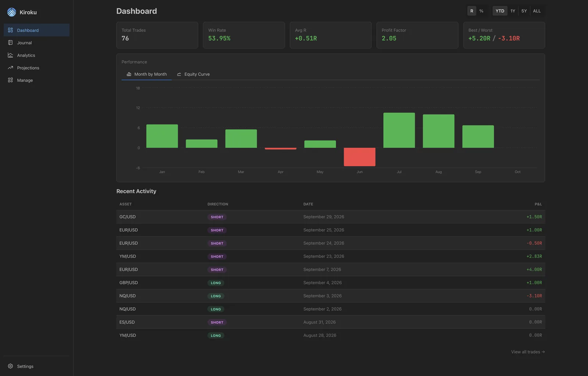The width and height of the screenshot is (588, 376).
Task: Click the July bar in the chart
Action: click(399, 130)
